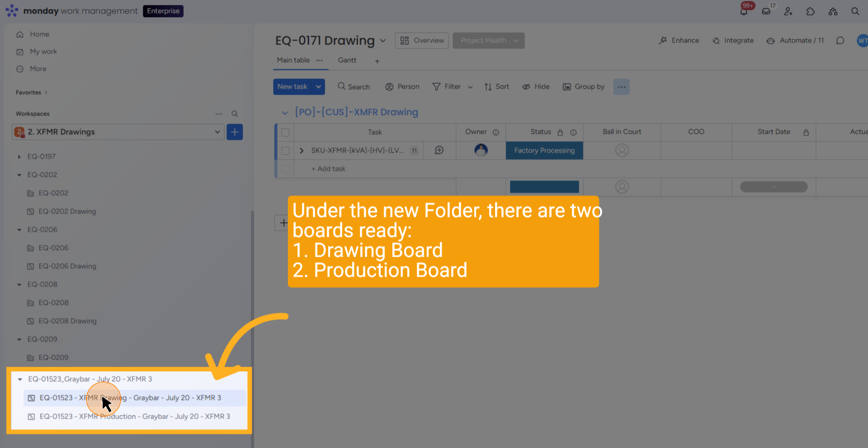The width and height of the screenshot is (868, 448).
Task: Hide columns via Hide button
Action: [x=536, y=87]
